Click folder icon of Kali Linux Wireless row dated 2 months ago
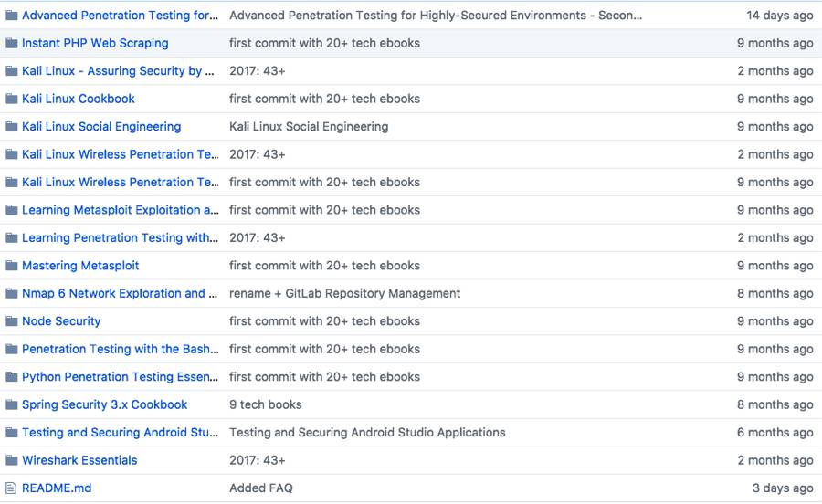 click(x=12, y=154)
